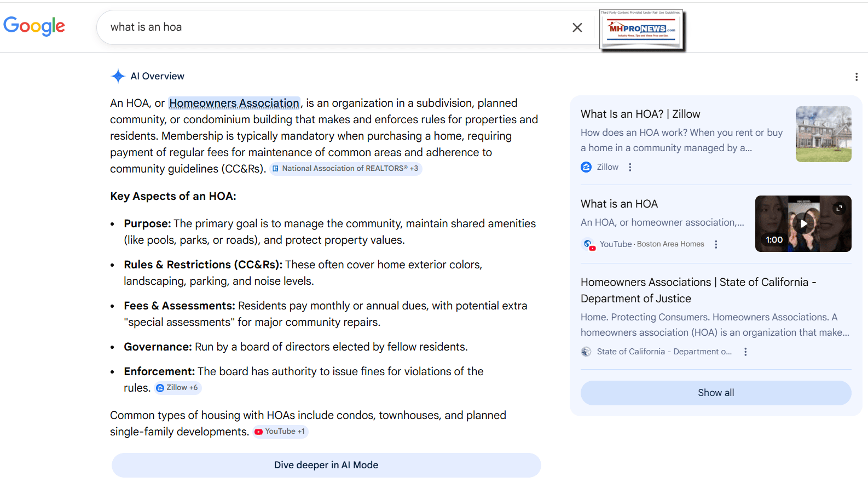Click Show all sources button

coord(715,393)
